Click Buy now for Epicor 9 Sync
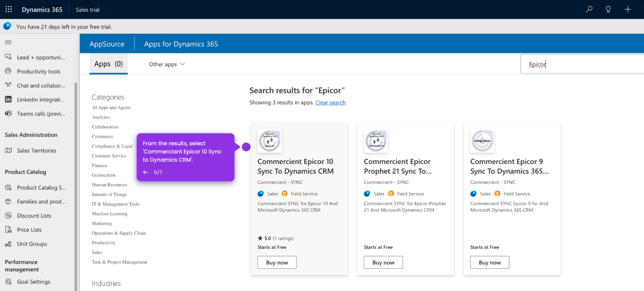Screen dimensions: 644x291 pos(490,262)
